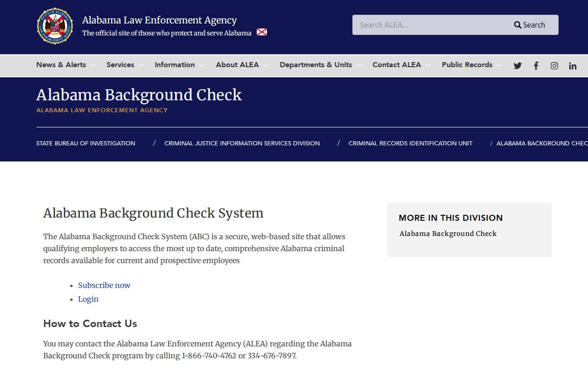
Task: Expand the Public Records menu
Action: coord(472,65)
